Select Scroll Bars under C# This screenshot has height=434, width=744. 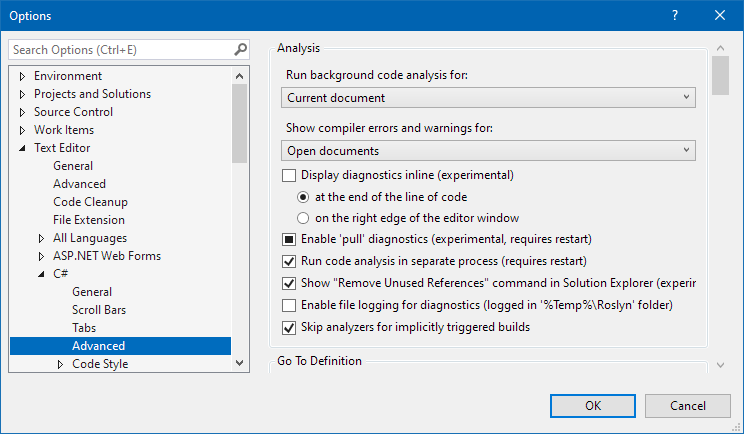pos(99,310)
